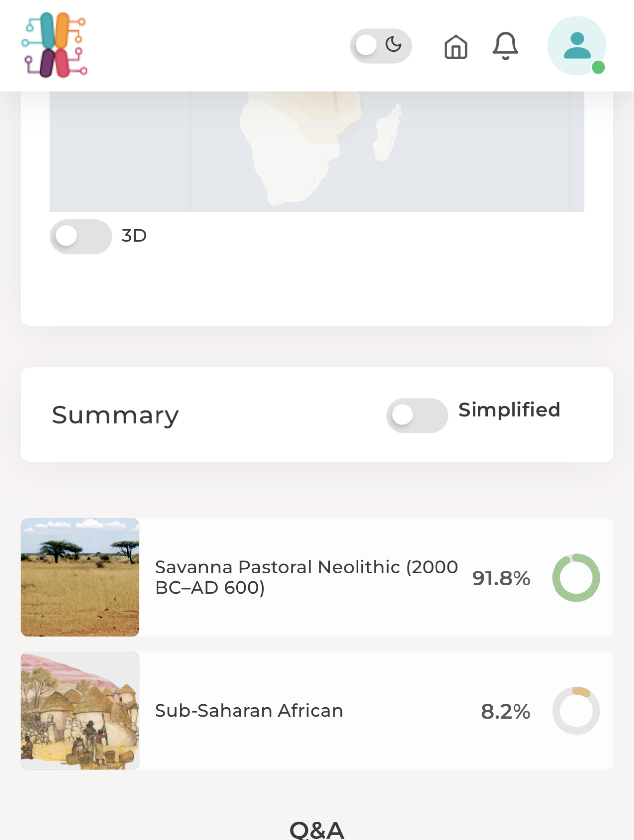Open Savanna Pastoral Neolithic (2000 BC–AD 600) entry
This screenshot has width=634, height=840.
[306, 577]
